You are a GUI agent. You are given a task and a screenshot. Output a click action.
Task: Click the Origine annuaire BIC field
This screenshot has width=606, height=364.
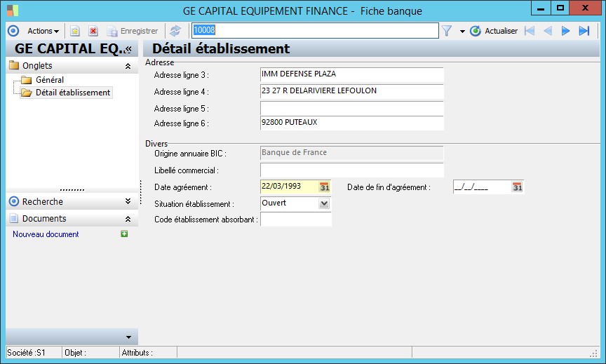click(351, 153)
